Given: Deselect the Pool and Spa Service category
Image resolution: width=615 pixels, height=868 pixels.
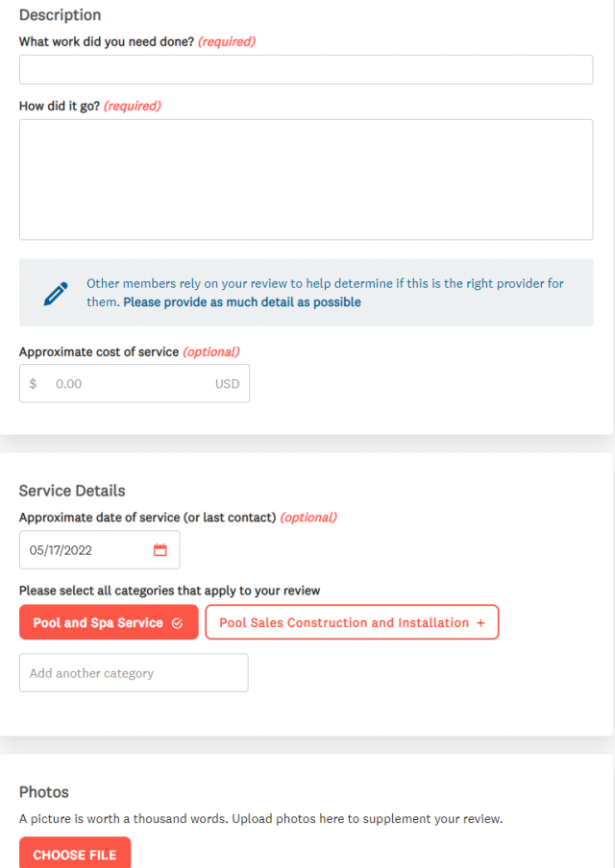Looking at the screenshot, I should (x=109, y=622).
